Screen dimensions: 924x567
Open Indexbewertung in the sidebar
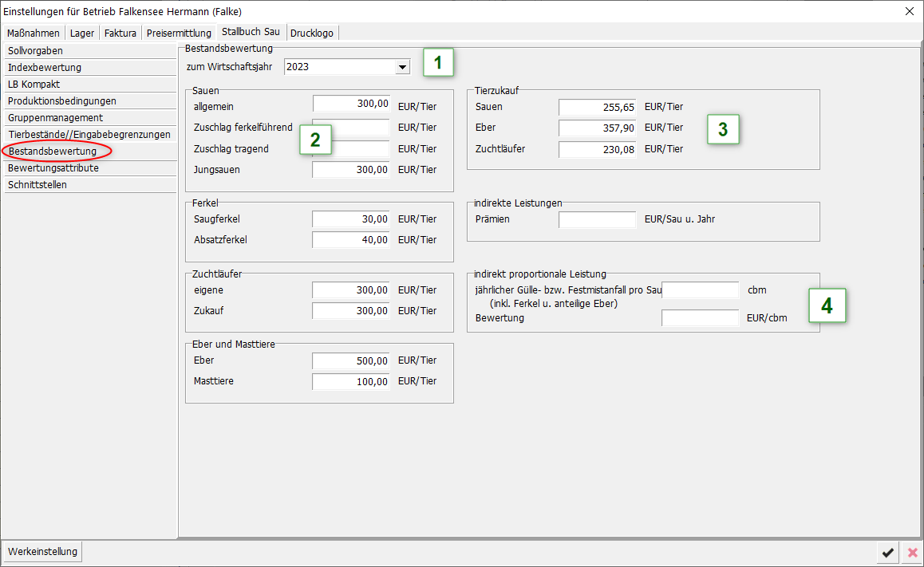point(45,68)
